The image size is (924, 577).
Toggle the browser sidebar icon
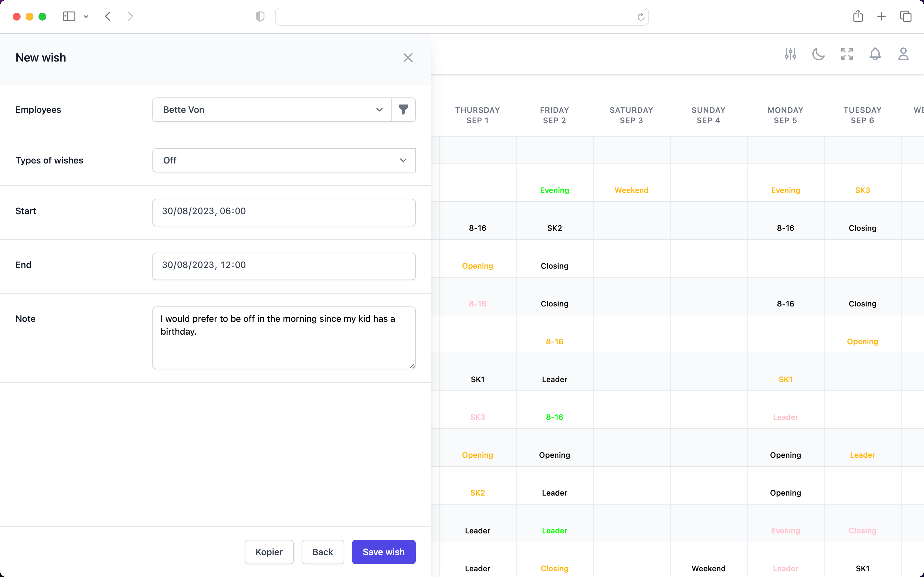[69, 16]
